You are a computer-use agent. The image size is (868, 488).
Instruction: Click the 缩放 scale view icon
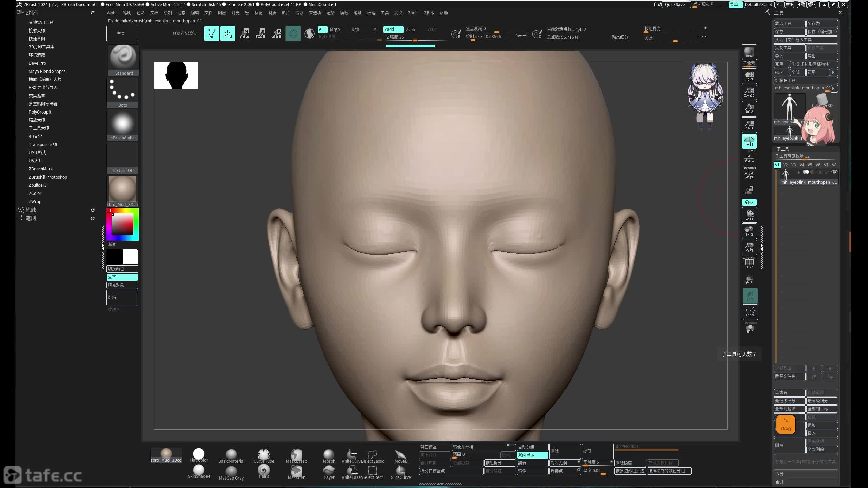[x=749, y=247]
